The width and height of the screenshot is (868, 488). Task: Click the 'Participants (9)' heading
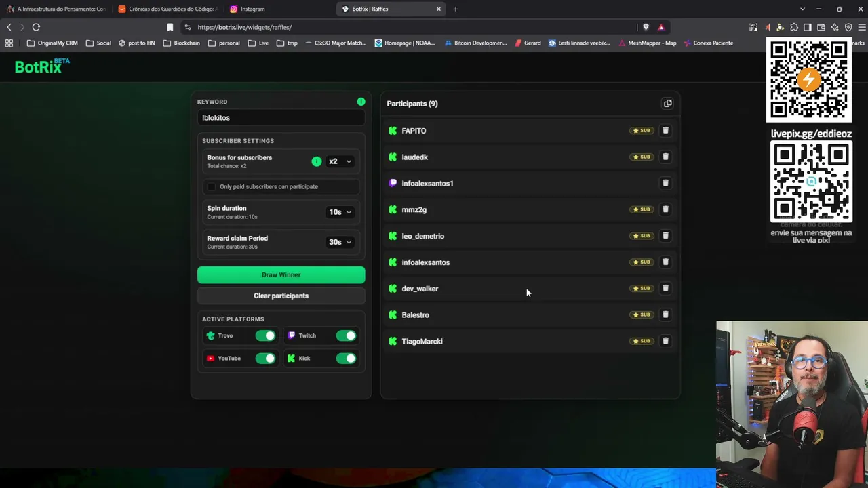412,104
